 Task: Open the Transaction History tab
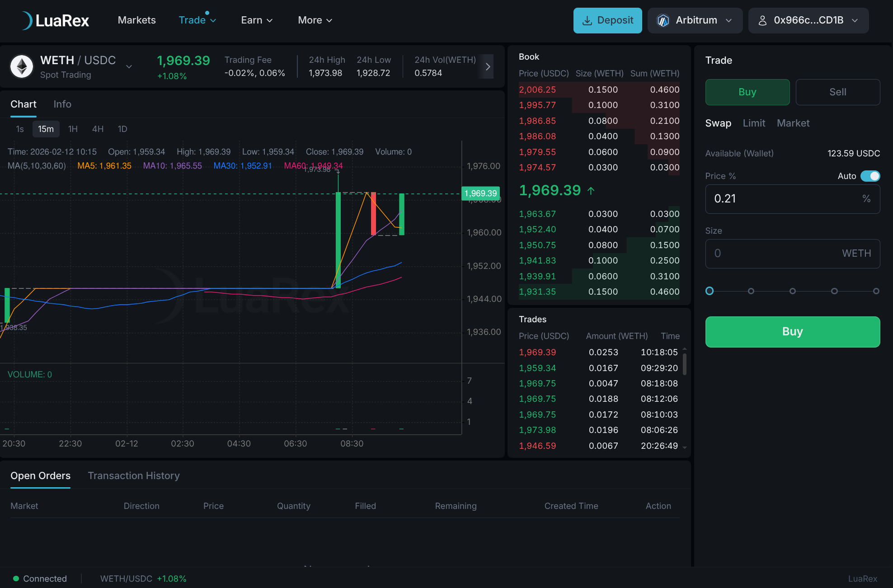tap(134, 476)
